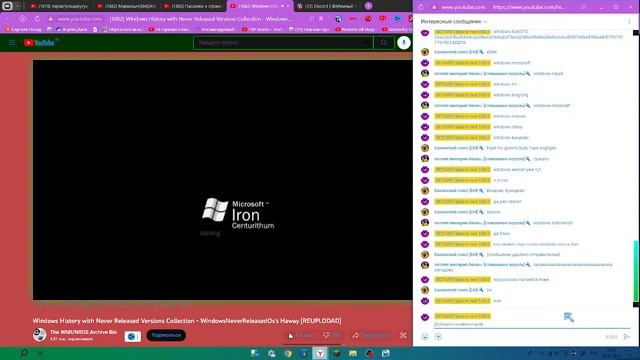Click the first bookmark in bookmarks bar

[23, 29]
